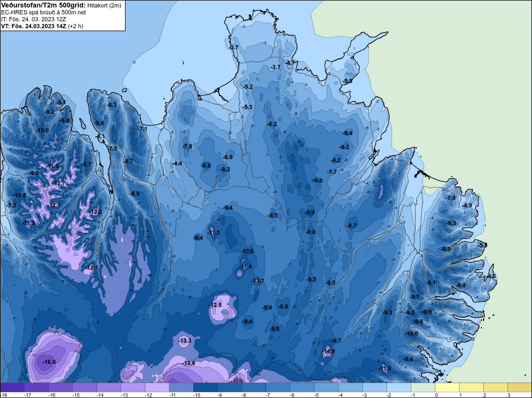This screenshot has height=398, width=532.
Task: Click the -4.9 temperature reading
Action: [467, 205]
